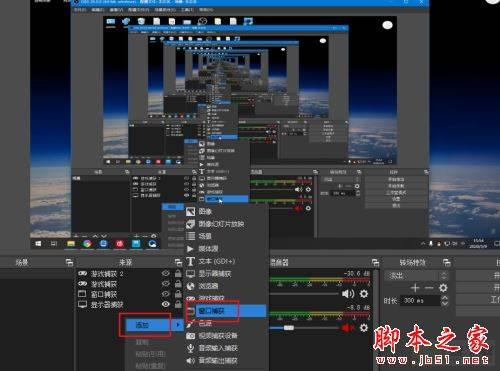Add a transition with the plus button
The image size is (500, 371).
pyautogui.click(x=415, y=288)
